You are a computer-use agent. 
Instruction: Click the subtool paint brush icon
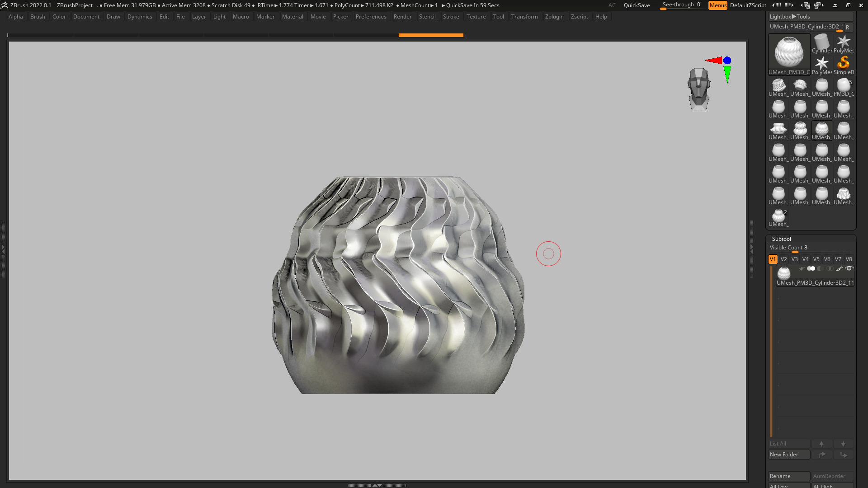tap(840, 269)
